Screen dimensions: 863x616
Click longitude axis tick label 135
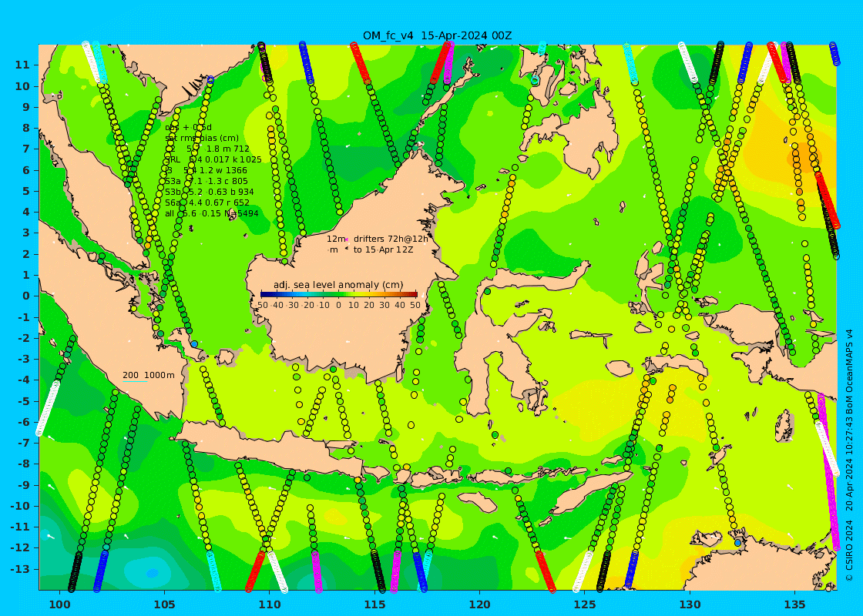[x=794, y=605]
